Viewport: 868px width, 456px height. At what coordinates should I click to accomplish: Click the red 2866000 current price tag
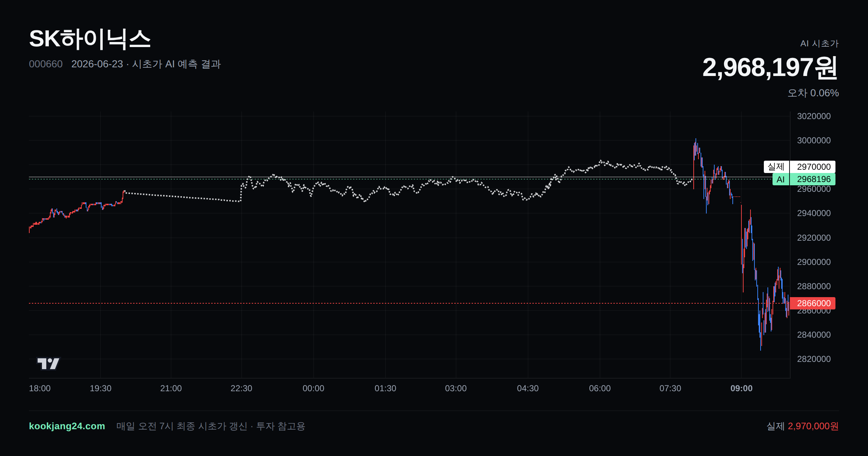pos(813,303)
